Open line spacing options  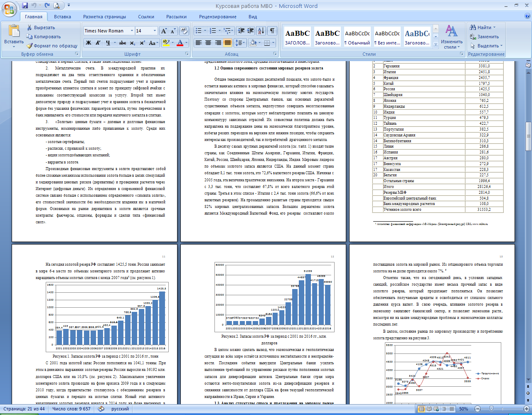pyautogui.click(x=240, y=43)
